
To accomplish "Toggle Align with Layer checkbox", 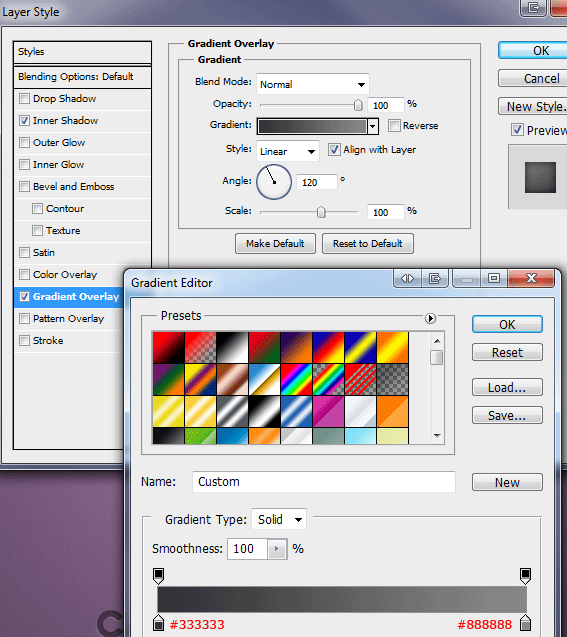I will (334, 150).
